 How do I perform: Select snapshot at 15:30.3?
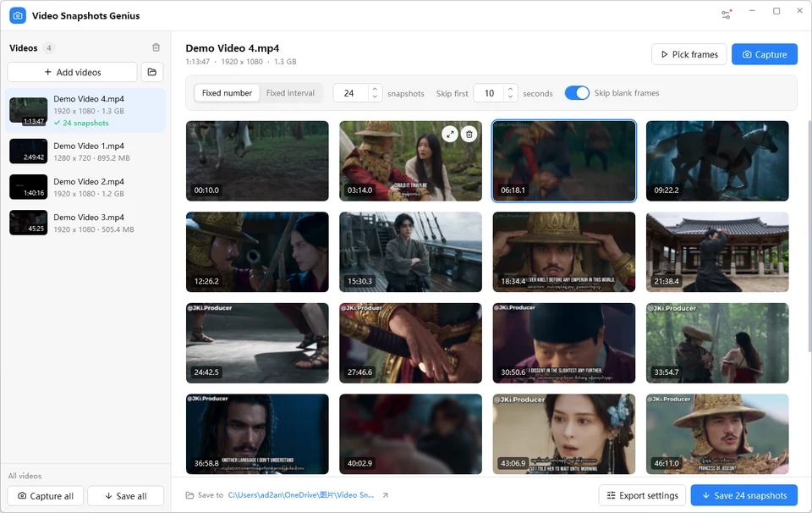tap(411, 251)
